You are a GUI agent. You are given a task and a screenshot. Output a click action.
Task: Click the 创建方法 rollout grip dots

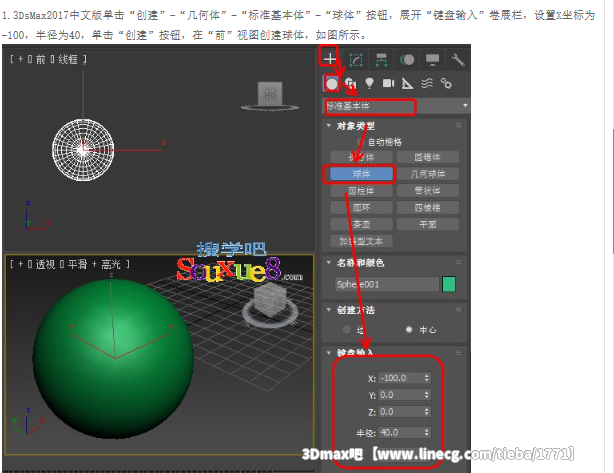459,309
